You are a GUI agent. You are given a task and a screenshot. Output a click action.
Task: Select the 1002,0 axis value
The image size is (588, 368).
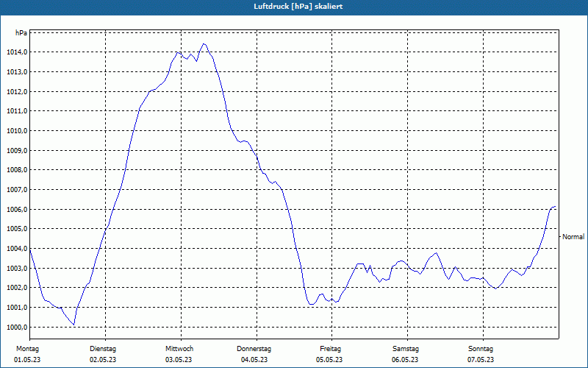tap(17, 288)
